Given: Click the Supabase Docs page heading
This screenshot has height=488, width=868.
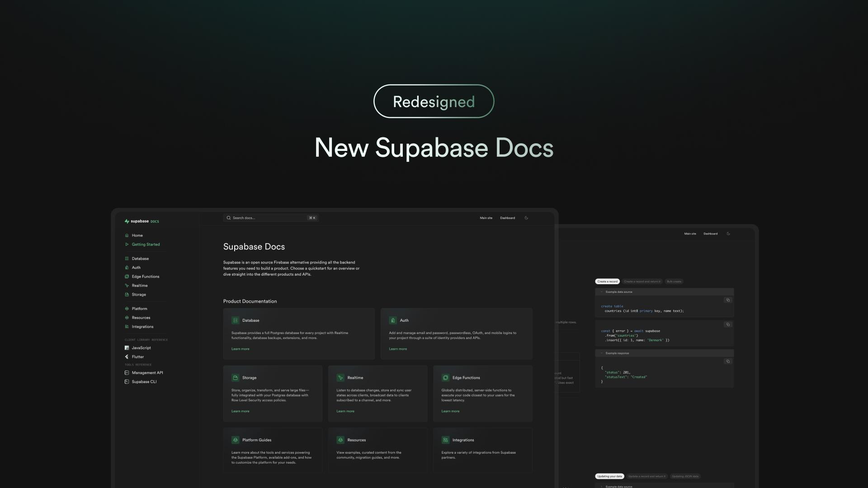Looking at the screenshot, I should [254, 247].
